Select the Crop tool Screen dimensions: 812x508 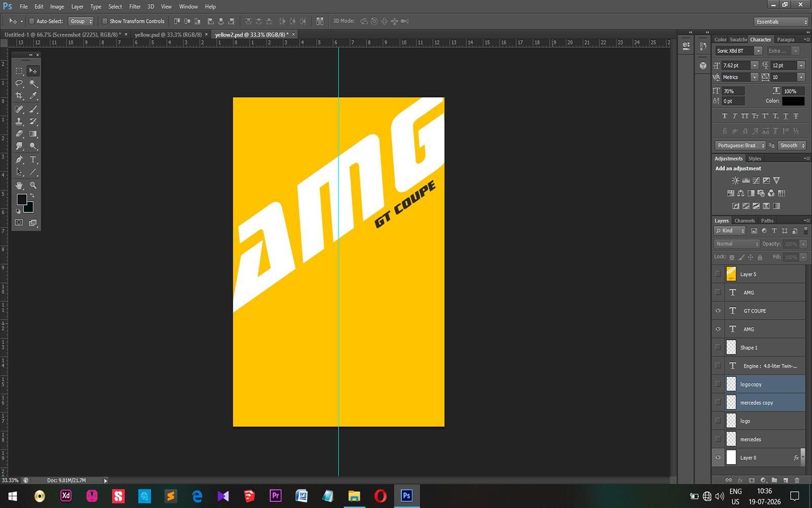coord(19,96)
